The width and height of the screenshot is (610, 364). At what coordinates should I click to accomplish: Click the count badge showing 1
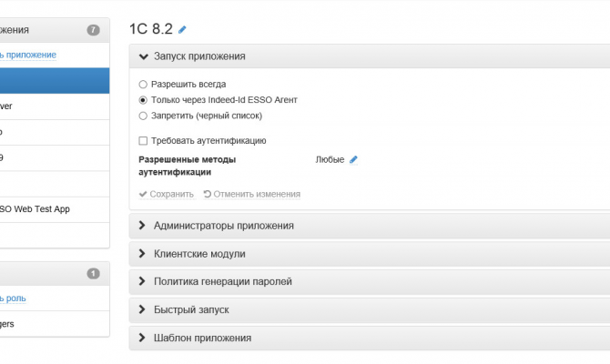(93, 273)
